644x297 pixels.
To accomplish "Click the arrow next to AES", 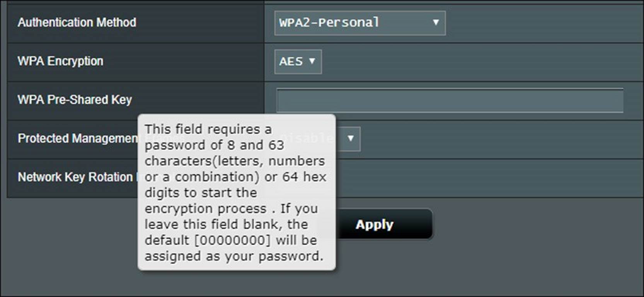I will (x=312, y=61).
